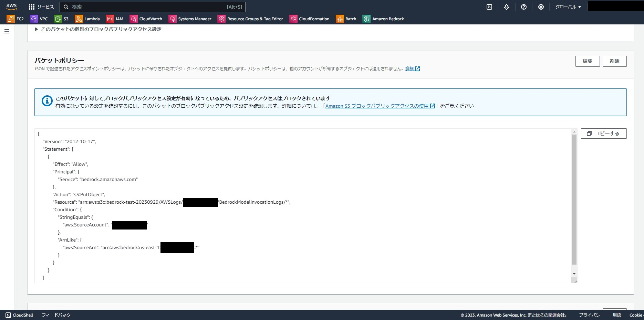Screen dimensions: 644x320
Task: Open the グローバル region dropdown
Action: click(568, 7)
